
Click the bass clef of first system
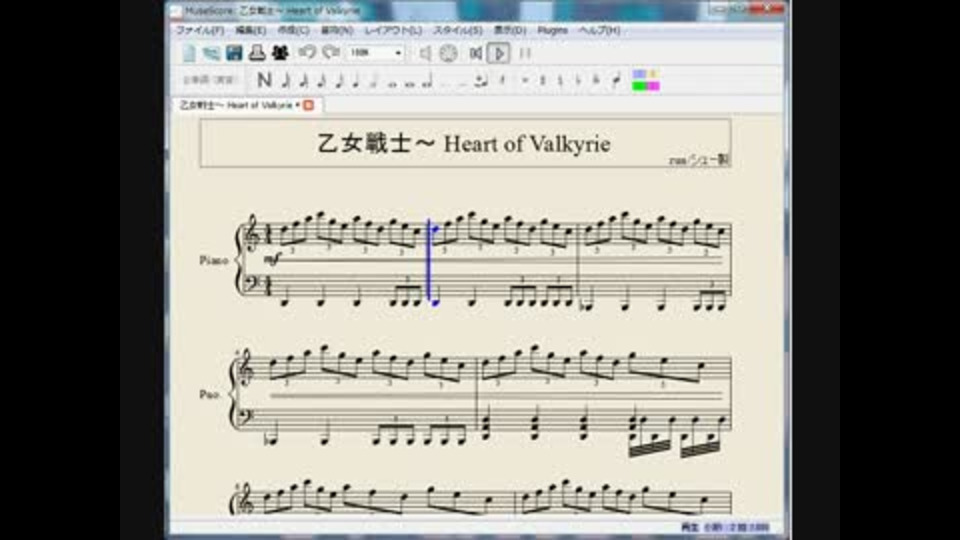pos(251,283)
